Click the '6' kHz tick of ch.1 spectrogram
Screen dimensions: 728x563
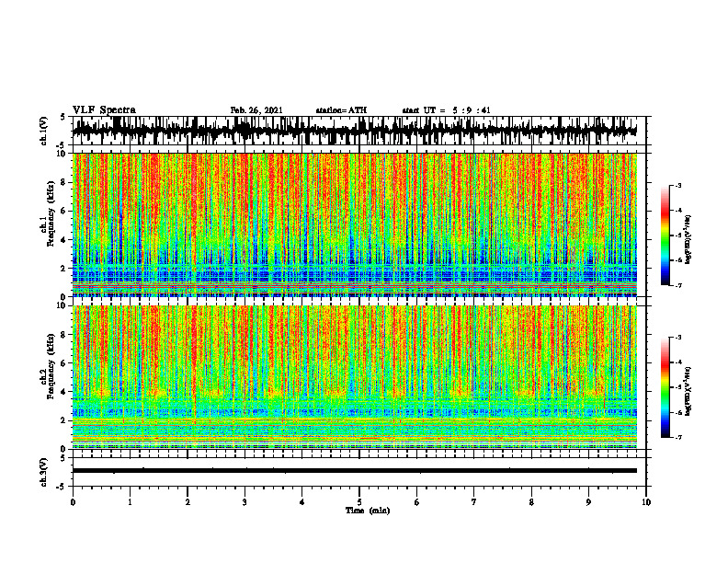point(64,212)
